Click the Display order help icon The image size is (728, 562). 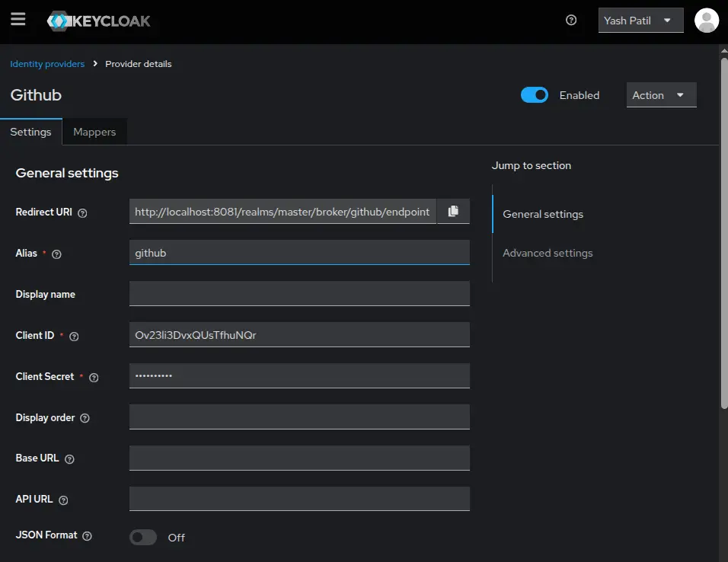pos(85,417)
